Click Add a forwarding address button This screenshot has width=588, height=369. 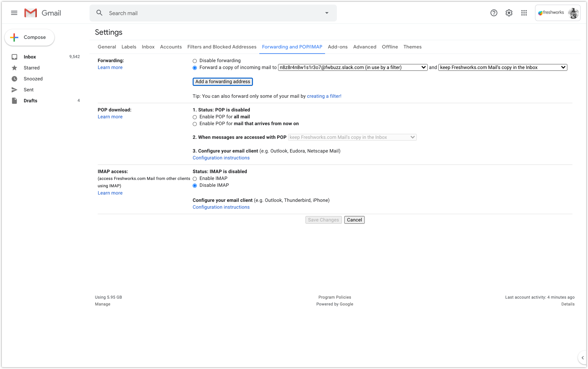(222, 82)
